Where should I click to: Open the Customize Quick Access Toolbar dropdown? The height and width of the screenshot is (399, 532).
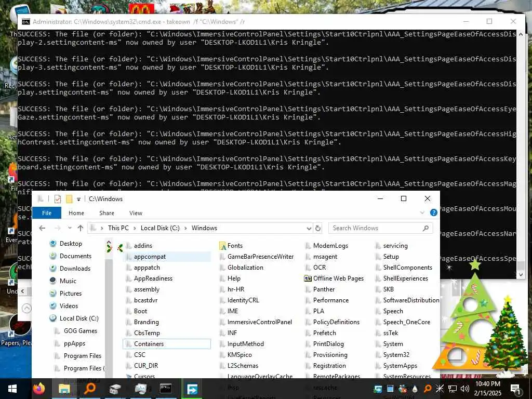point(79,199)
